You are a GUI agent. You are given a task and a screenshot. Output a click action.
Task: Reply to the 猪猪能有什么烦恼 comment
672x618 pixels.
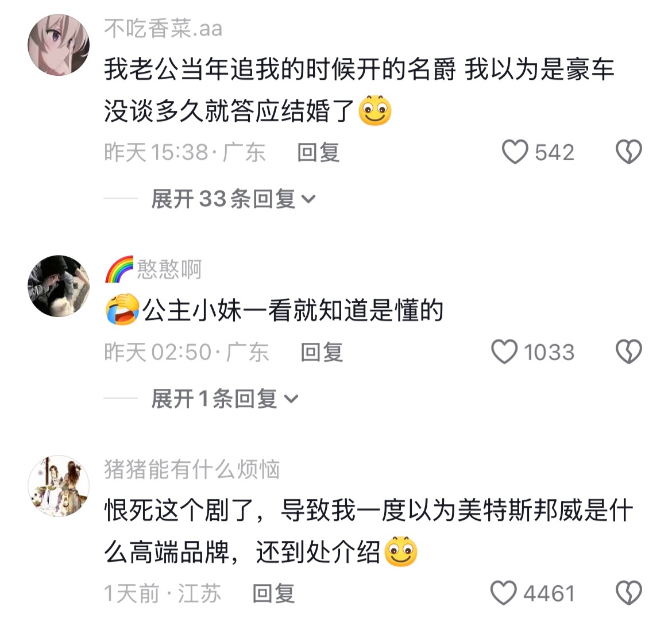273,593
